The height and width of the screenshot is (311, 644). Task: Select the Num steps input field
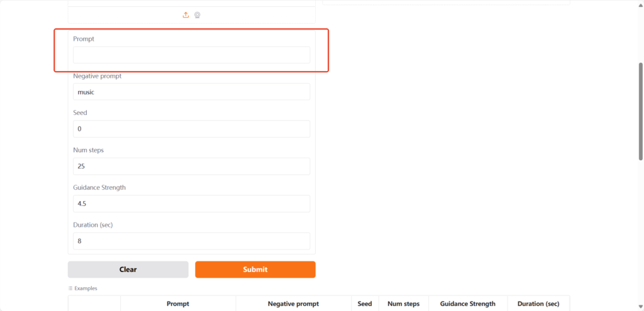tap(191, 166)
